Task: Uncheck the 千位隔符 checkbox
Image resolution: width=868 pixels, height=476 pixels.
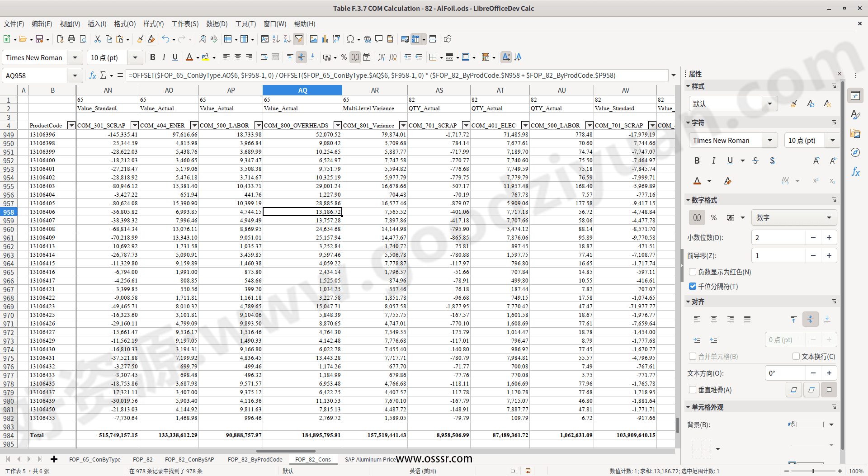Action: [693, 286]
